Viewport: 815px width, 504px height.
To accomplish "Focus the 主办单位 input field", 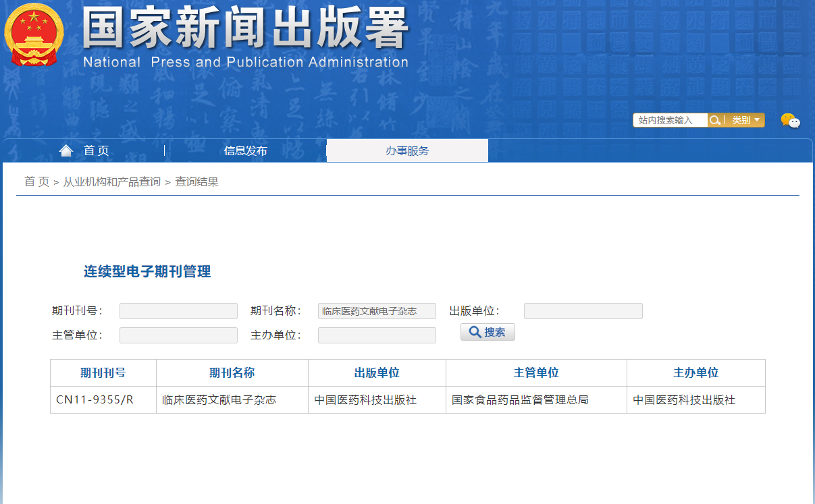I will (377, 335).
